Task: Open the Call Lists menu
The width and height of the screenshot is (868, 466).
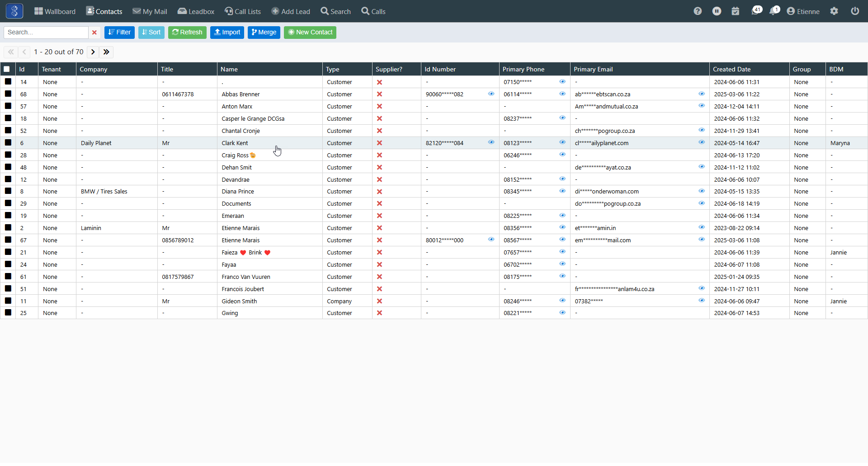Action: point(243,11)
